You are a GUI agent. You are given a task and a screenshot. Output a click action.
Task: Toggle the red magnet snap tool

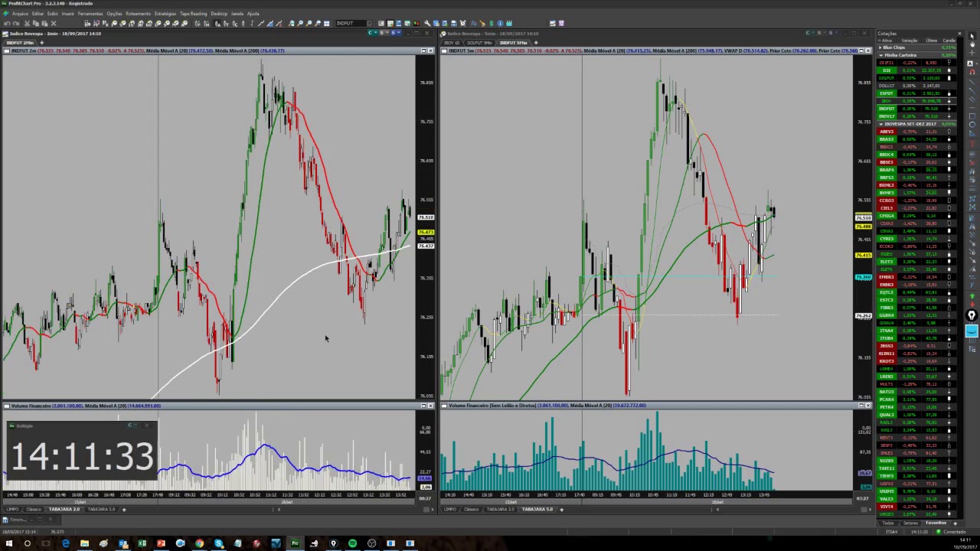click(972, 72)
